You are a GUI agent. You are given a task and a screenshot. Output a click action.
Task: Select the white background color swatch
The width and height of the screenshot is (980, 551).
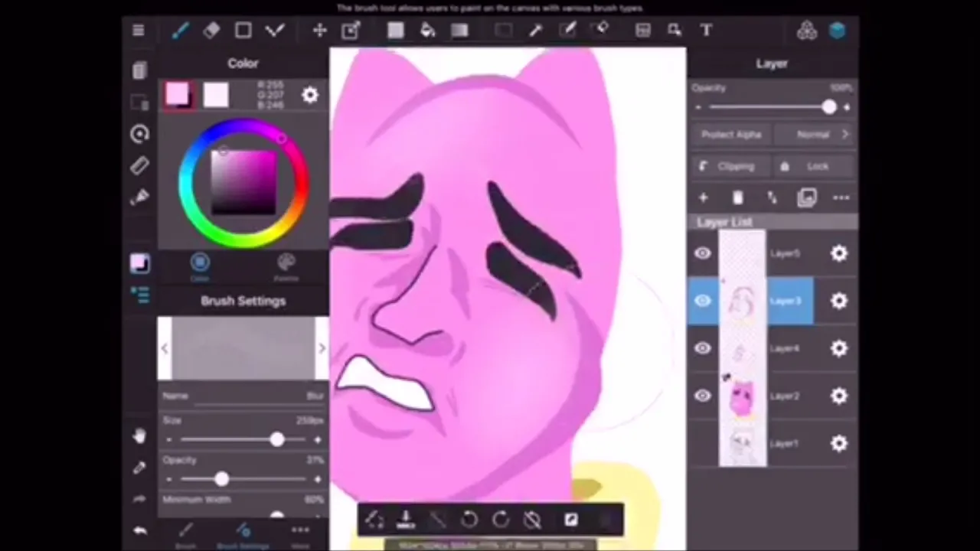tap(216, 96)
